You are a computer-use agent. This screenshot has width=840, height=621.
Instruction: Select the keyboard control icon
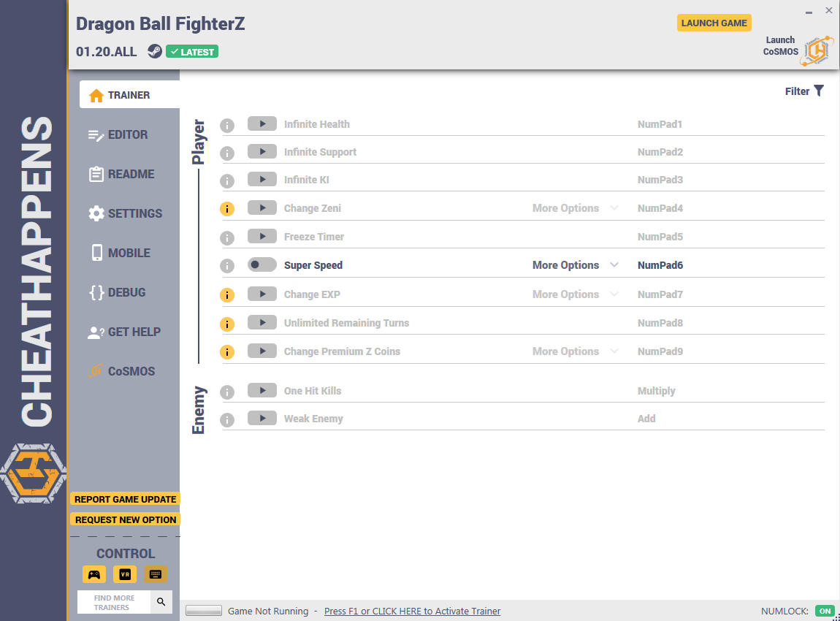click(x=156, y=574)
